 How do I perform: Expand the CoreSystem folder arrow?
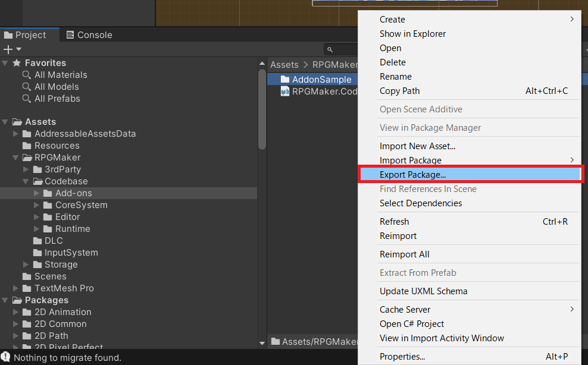[37, 205]
